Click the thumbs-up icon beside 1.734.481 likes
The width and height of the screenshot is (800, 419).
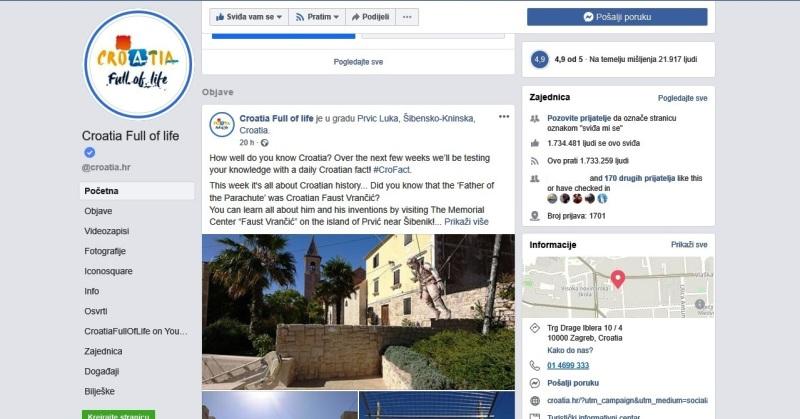click(x=535, y=143)
